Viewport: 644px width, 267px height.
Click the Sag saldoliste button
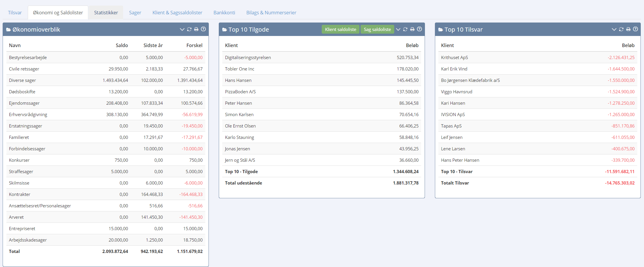click(377, 29)
